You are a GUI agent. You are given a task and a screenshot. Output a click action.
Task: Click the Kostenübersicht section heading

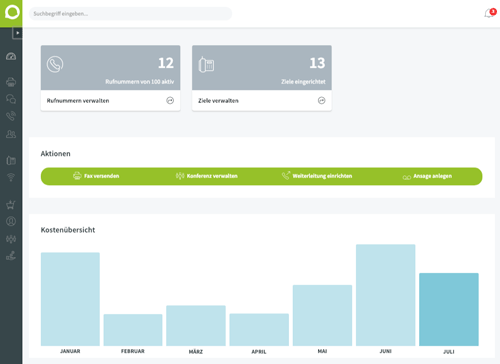pyautogui.click(x=68, y=230)
